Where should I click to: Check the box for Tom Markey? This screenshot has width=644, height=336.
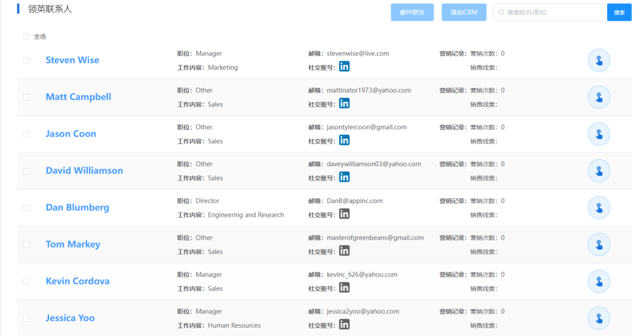[26, 245]
